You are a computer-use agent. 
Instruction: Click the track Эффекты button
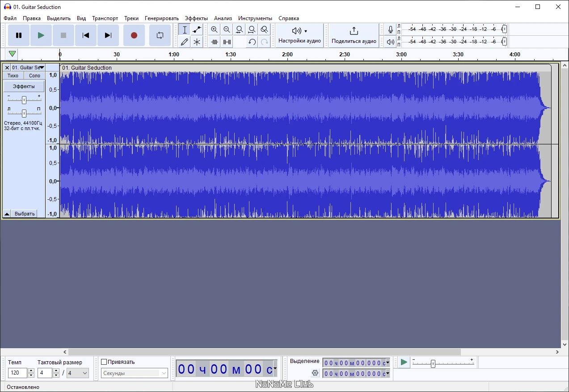coord(24,86)
